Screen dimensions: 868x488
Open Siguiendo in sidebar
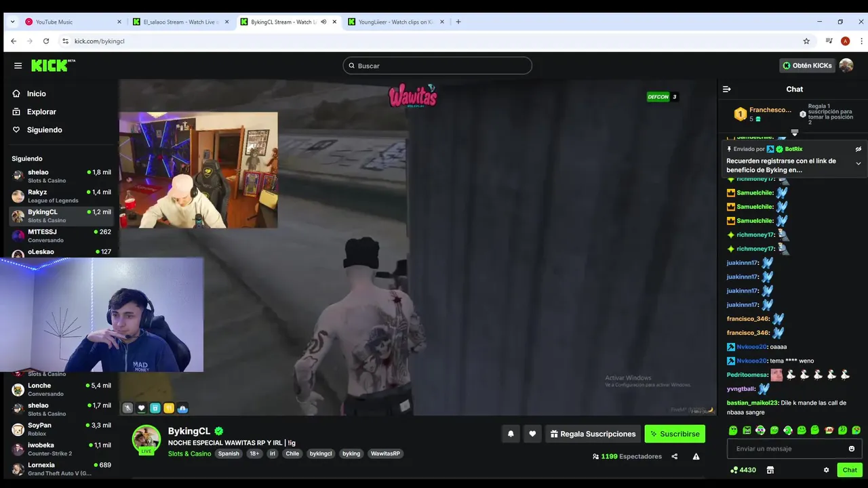pos(38,129)
